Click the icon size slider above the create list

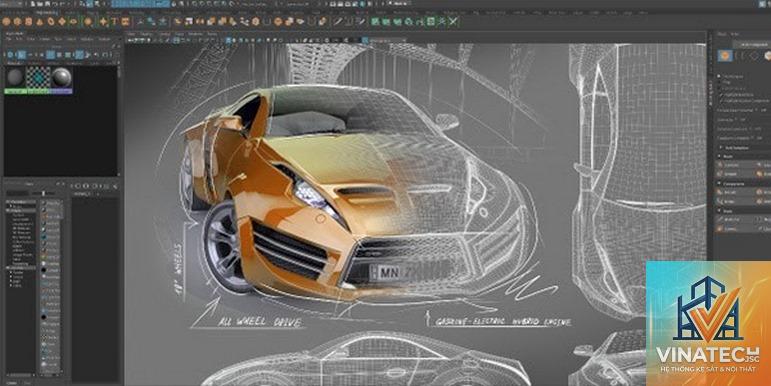44,193
